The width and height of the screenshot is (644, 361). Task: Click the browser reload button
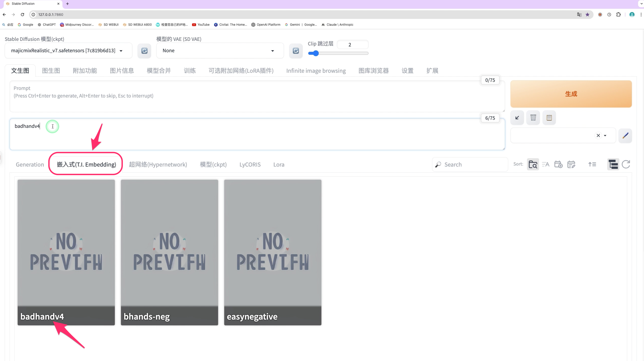tap(23, 14)
